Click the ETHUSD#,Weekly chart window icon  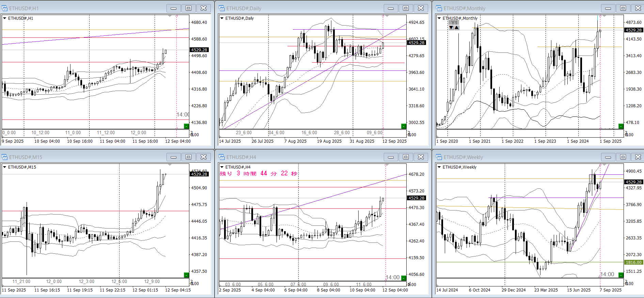(x=439, y=157)
